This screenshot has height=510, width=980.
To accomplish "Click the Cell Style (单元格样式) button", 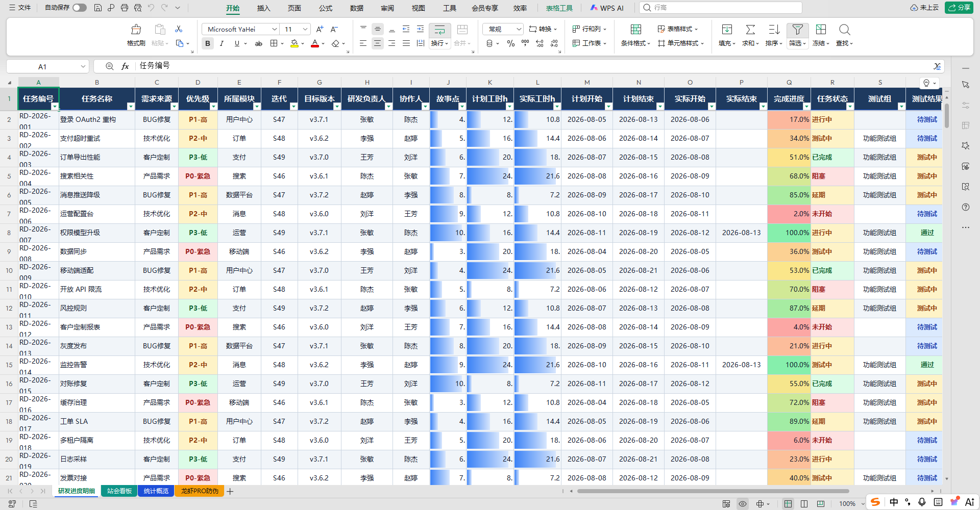I will point(681,43).
